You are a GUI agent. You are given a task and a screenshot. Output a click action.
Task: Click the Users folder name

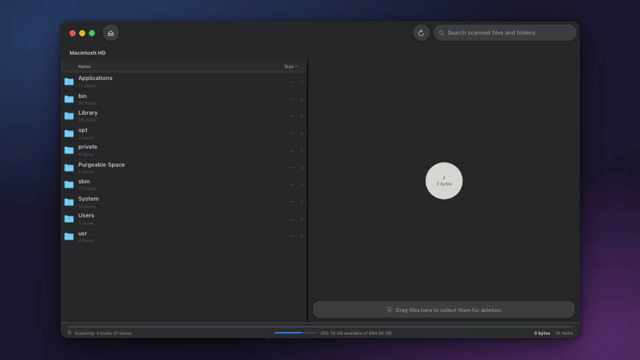click(86, 216)
